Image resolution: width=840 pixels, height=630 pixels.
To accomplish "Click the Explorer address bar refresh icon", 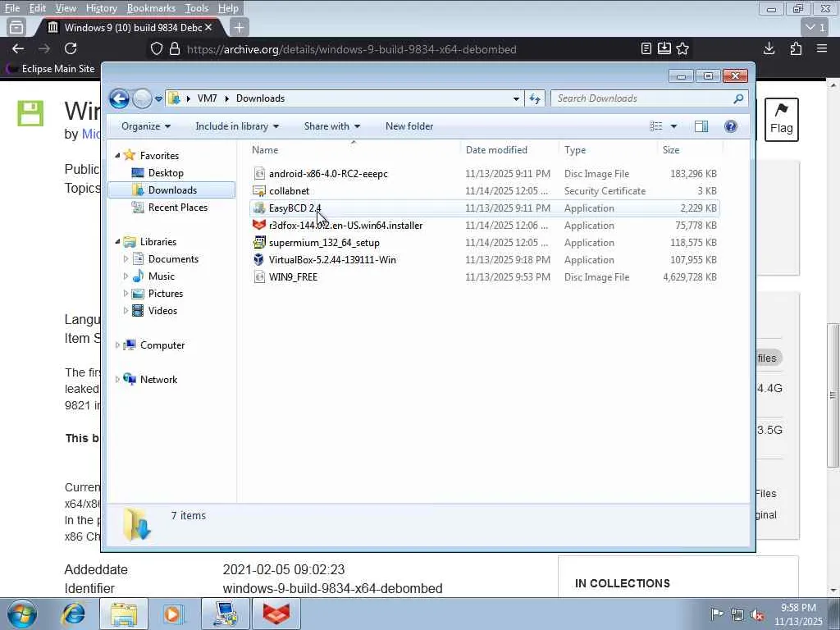I will pyautogui.click(x=535, y=98).
